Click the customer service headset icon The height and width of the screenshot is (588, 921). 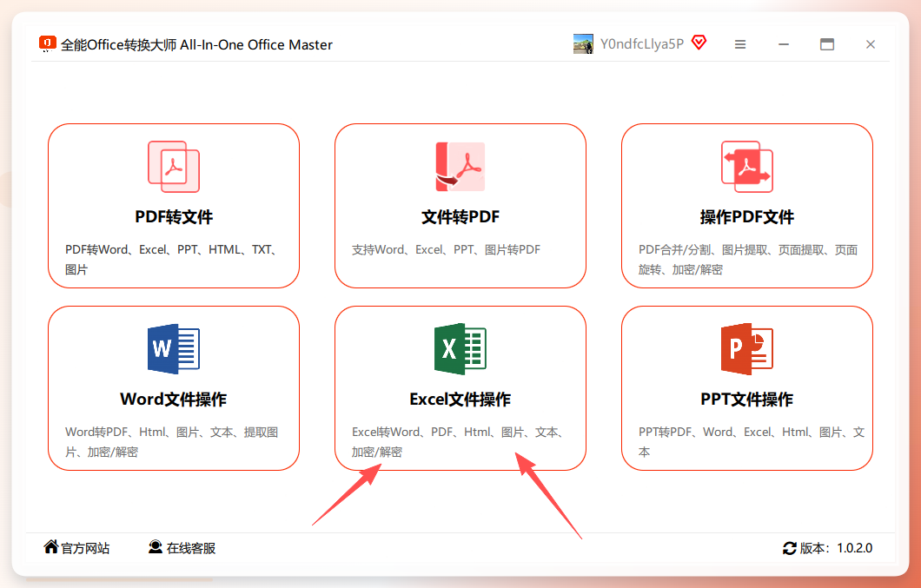click(155, 547)
